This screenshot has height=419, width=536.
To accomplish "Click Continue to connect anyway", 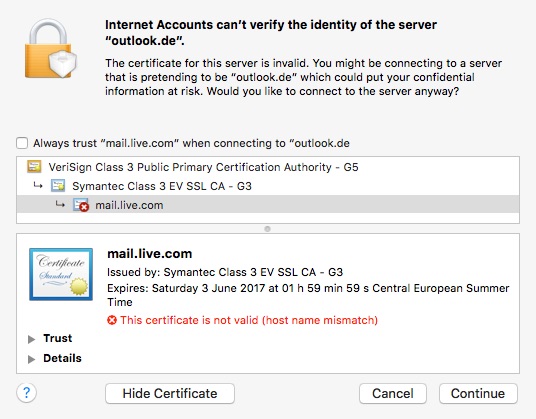I will 478,393.
